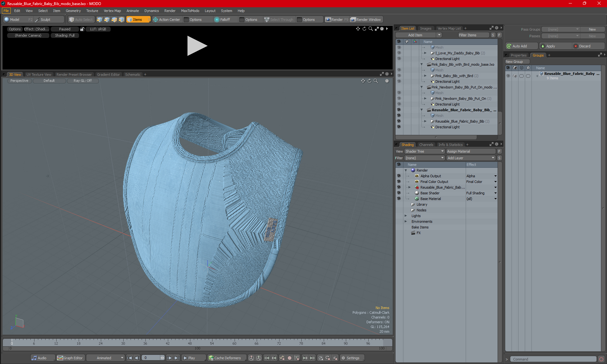The image size is (607, 364).
Task: Start preview render with play triangle
Action: click(197, 46)
